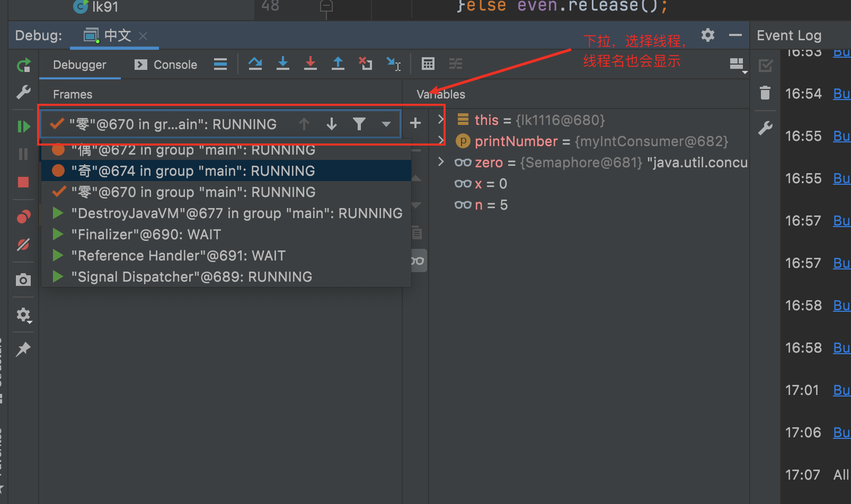This screenshot has height=504, width=851.
Task: Open link in 17:01 log entry
Action: (x=841, y=390)
